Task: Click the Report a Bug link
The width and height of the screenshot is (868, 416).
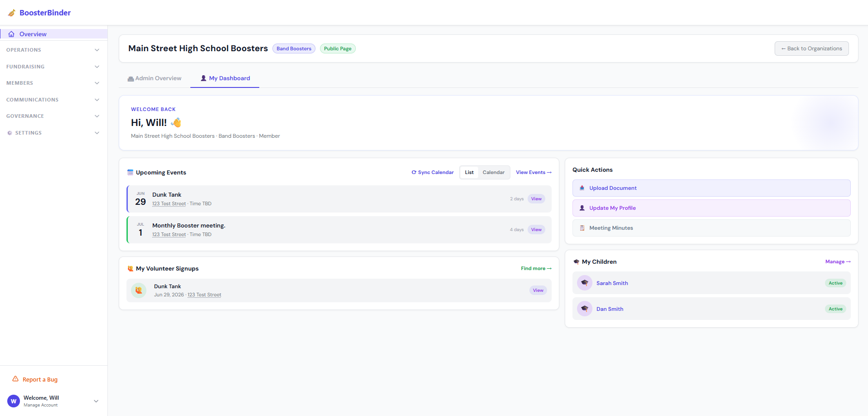Action: (x=40, y=380)
